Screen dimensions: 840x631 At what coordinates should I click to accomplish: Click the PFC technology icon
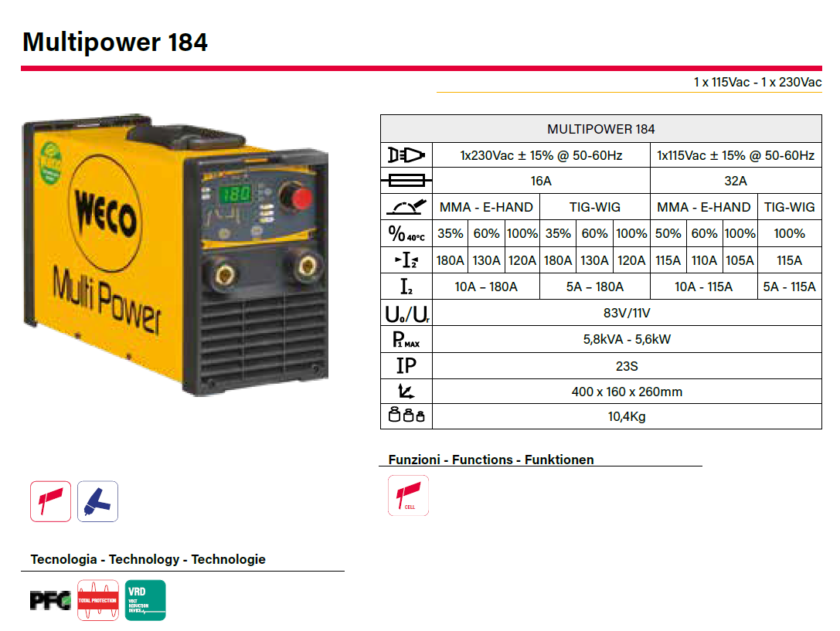click(x=49, y=600)
